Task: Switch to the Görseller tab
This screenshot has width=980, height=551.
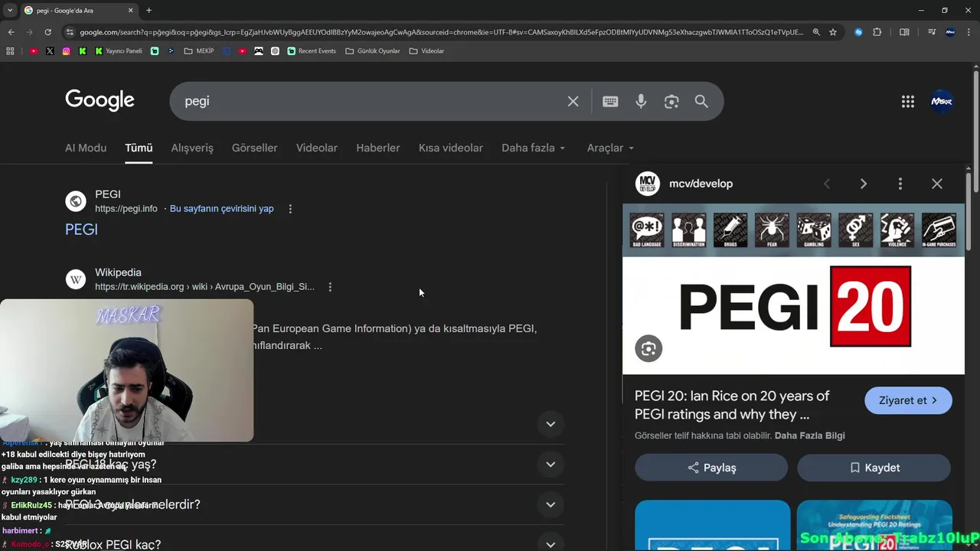Action: 255,148
